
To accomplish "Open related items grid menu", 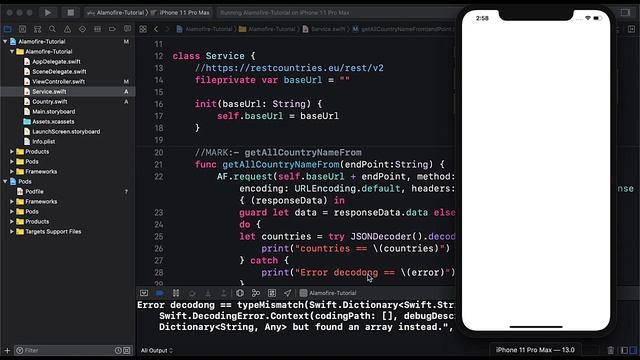I will (x=143, y=29).
